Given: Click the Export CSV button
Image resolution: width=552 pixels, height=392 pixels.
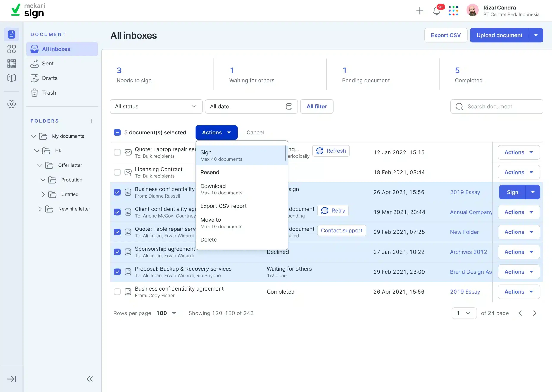Looking at the screenshot, I should [x=446, y=35].
